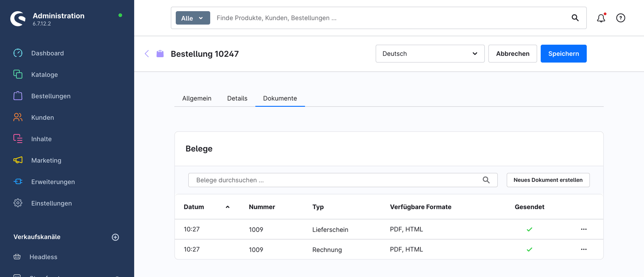Image resolution: width=644 pixels, height=277 pixels.
Task: Click Neues Dokument erstellen button
Action: click(548, 180)
